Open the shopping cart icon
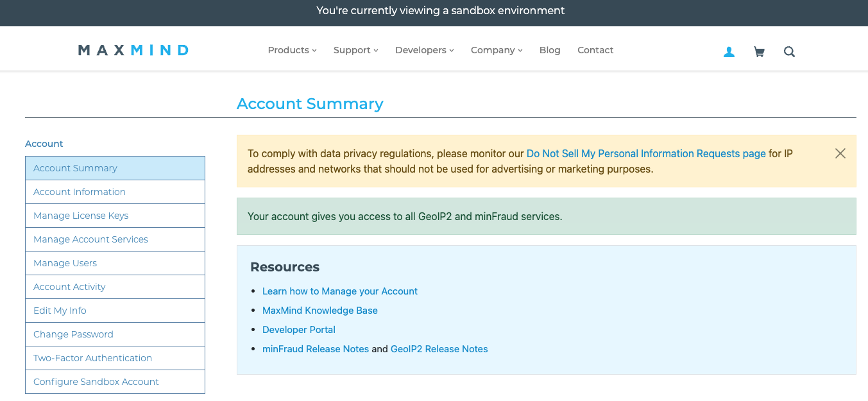Image resolution: width=868 pixels, height=401 pixels. coord(759,52)
